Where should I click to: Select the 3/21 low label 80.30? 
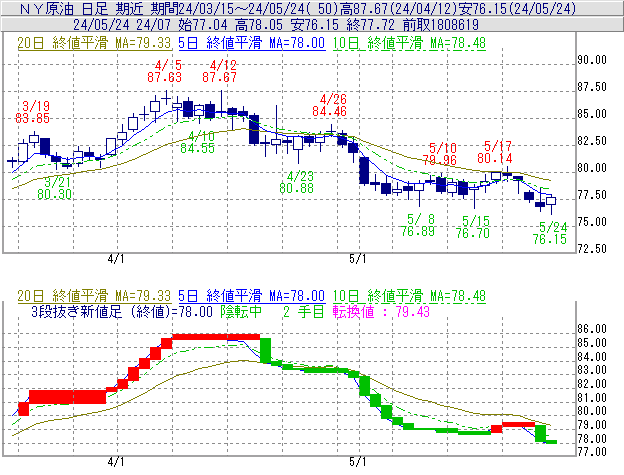[55, 188]
